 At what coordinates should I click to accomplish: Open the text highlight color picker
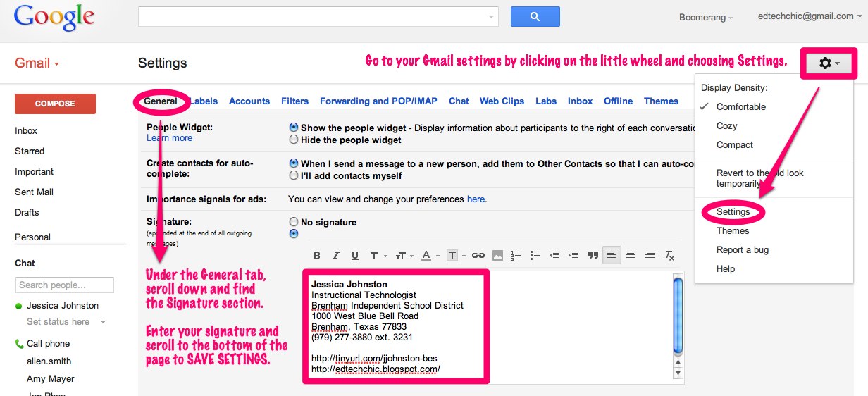(x=454, y=256)
